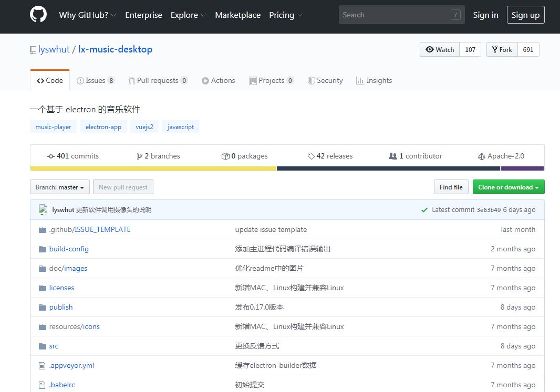View the 401 commits history
560x392 pixels.
point(73,156)
